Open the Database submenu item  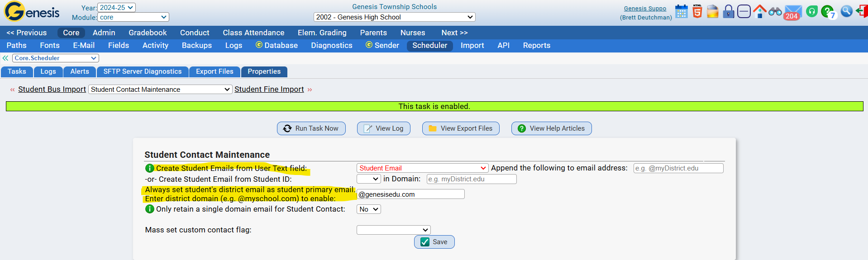pos(277,45)
